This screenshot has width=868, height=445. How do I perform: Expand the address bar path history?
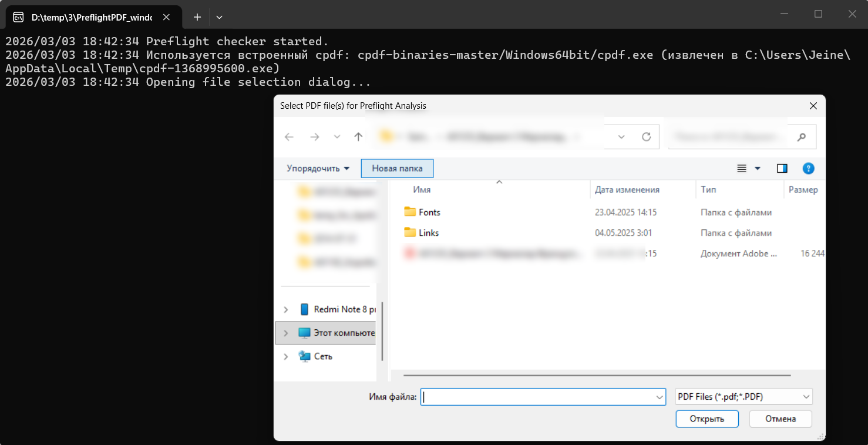click(622, 137)
